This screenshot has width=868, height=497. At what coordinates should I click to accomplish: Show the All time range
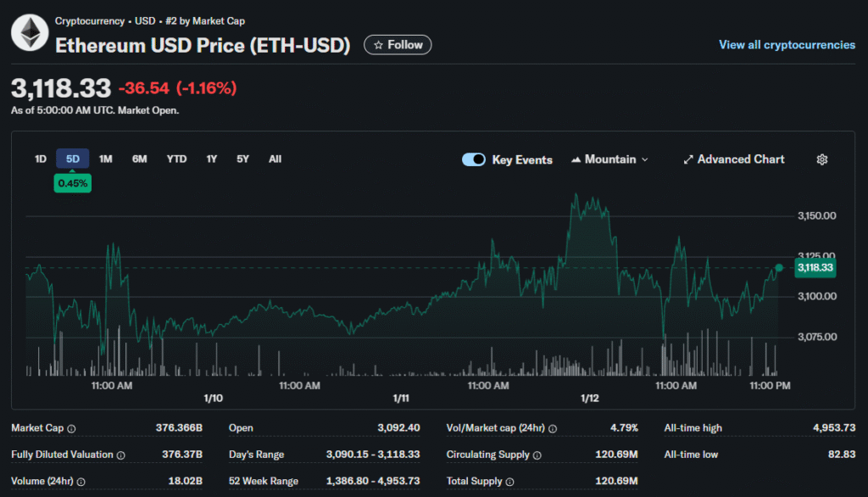pos(275,159)
